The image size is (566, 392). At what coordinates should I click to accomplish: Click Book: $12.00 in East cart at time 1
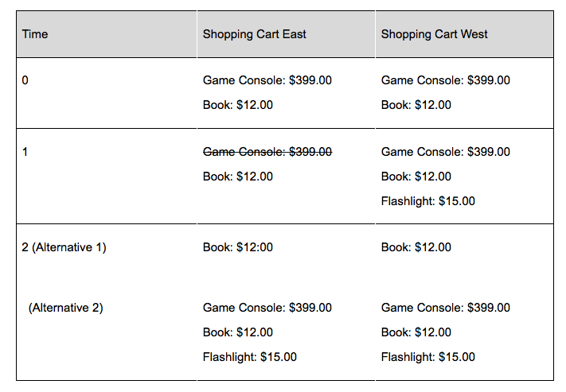pos(237,177)
